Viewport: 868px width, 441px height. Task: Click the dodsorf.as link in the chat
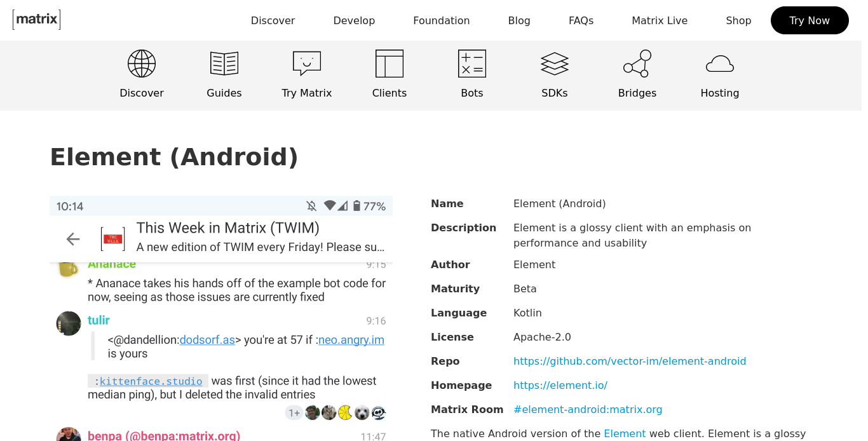click(x=207, y=340)
